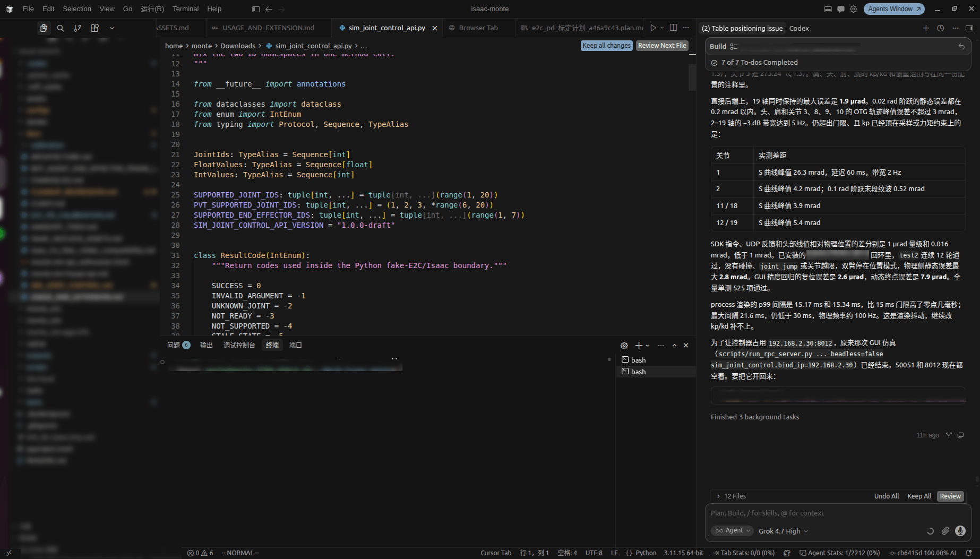
Task: Open chat history clock icon
Action: [940, 28]
